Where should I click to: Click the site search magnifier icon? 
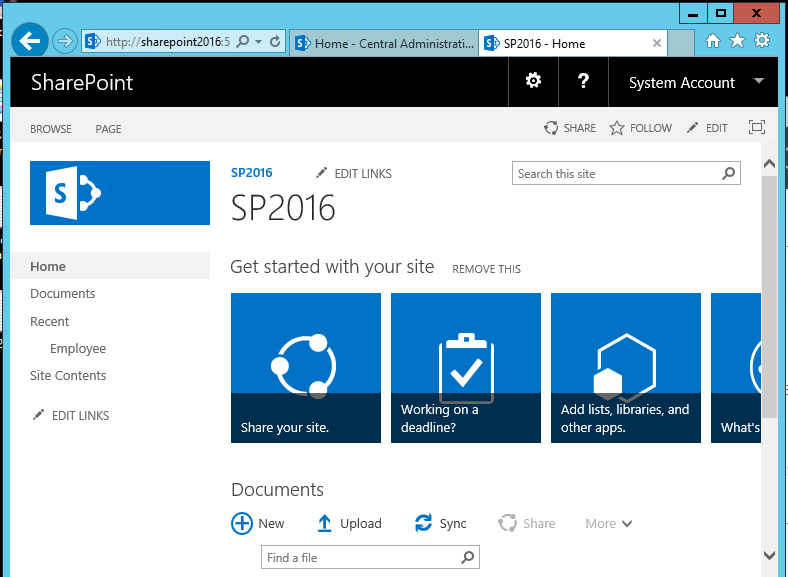[729, 173]
